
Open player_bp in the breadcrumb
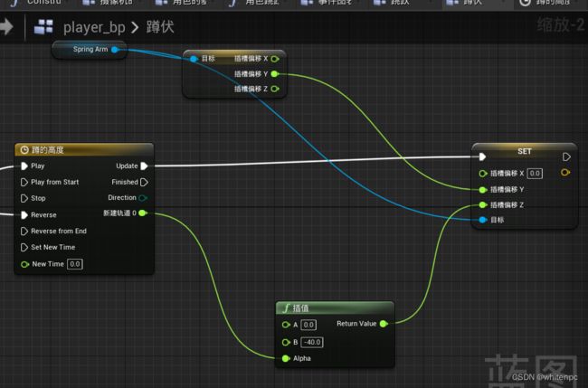coord(94,27)
